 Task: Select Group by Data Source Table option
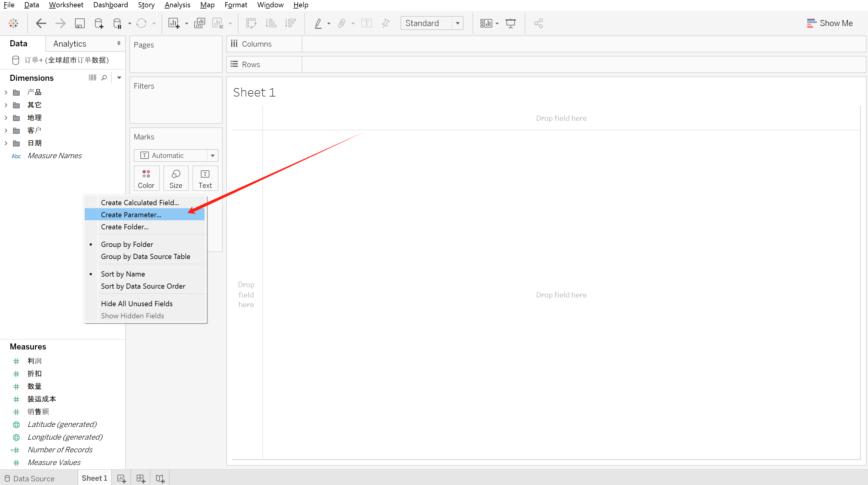[145, 257]
